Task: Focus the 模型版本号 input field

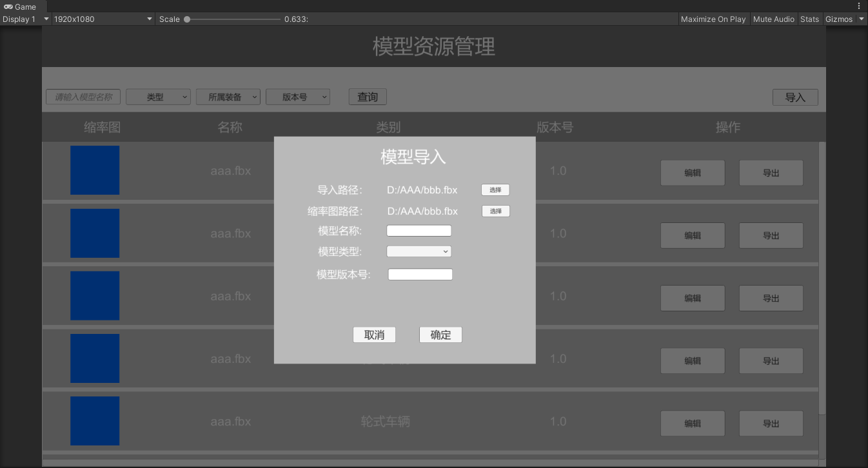Action: coord(420,275)
